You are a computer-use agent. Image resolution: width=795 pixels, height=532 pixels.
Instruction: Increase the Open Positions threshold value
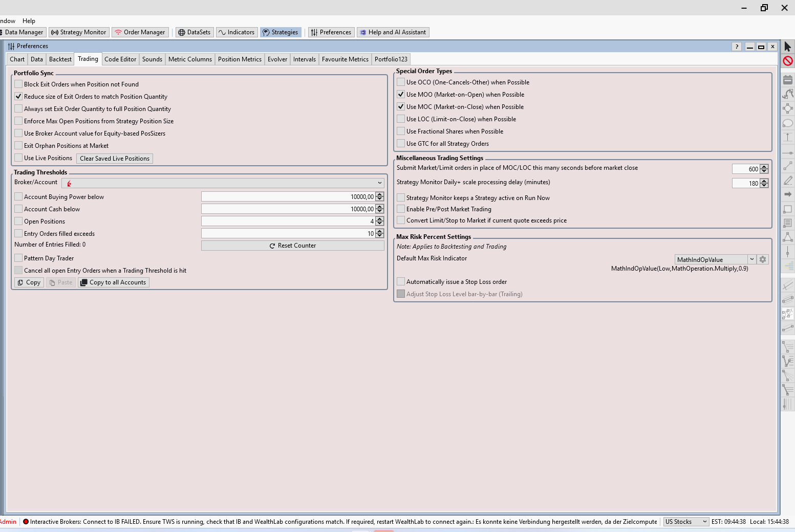click(x=379, y=219)
